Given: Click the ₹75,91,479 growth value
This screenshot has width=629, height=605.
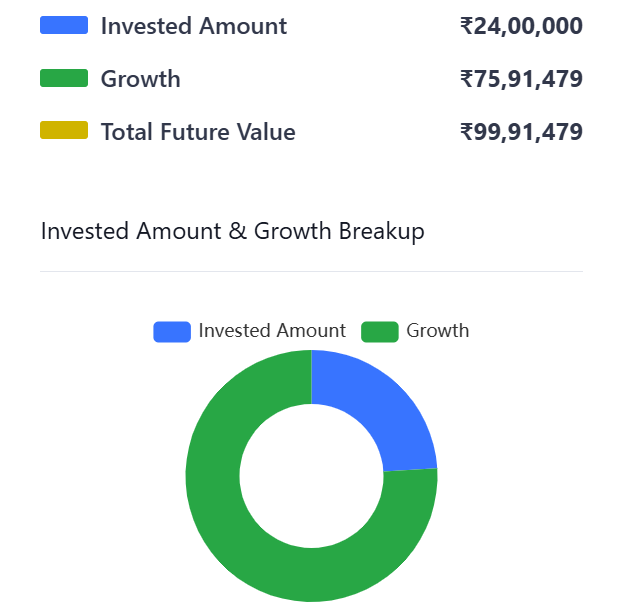Looking at the screenshot, I should tap(521, 79).
